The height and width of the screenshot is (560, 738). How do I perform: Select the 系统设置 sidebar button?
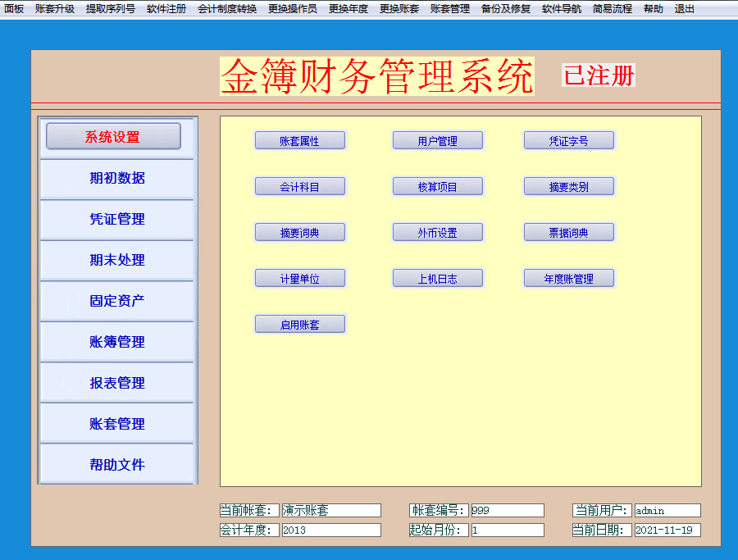coord(113,136)
